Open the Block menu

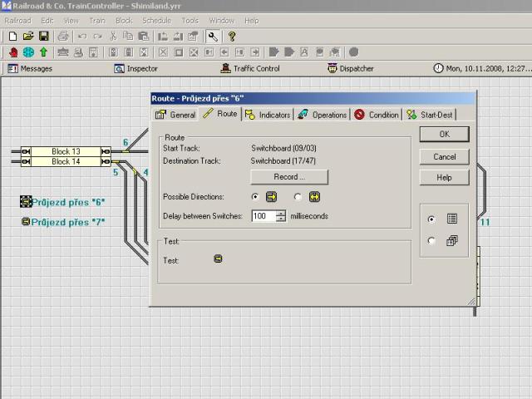click(124, 21)
